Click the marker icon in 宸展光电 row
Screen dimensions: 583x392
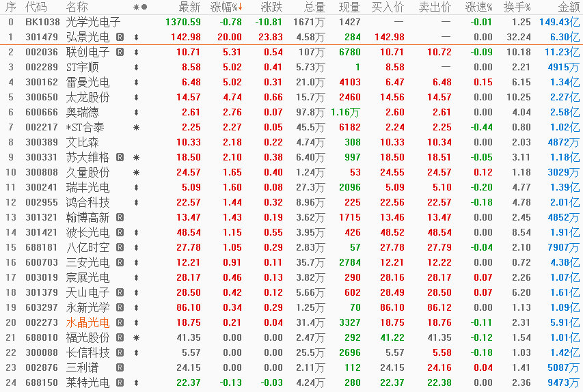click(137, 277)
